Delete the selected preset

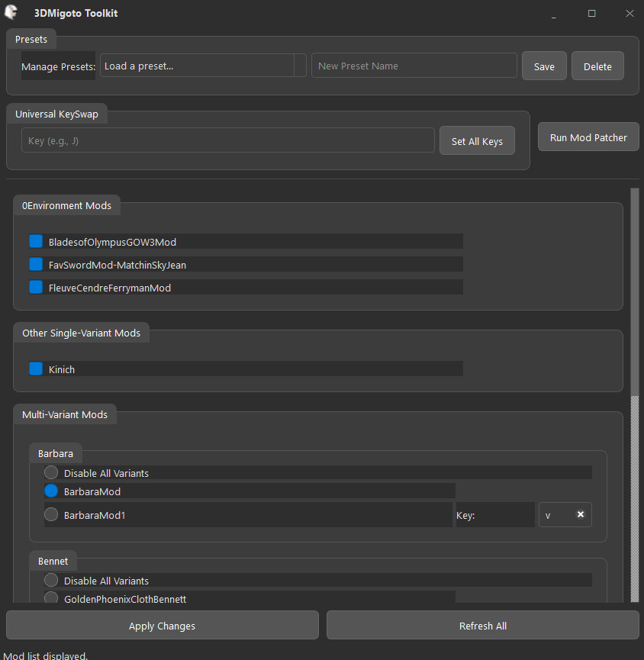click(597, 66)
